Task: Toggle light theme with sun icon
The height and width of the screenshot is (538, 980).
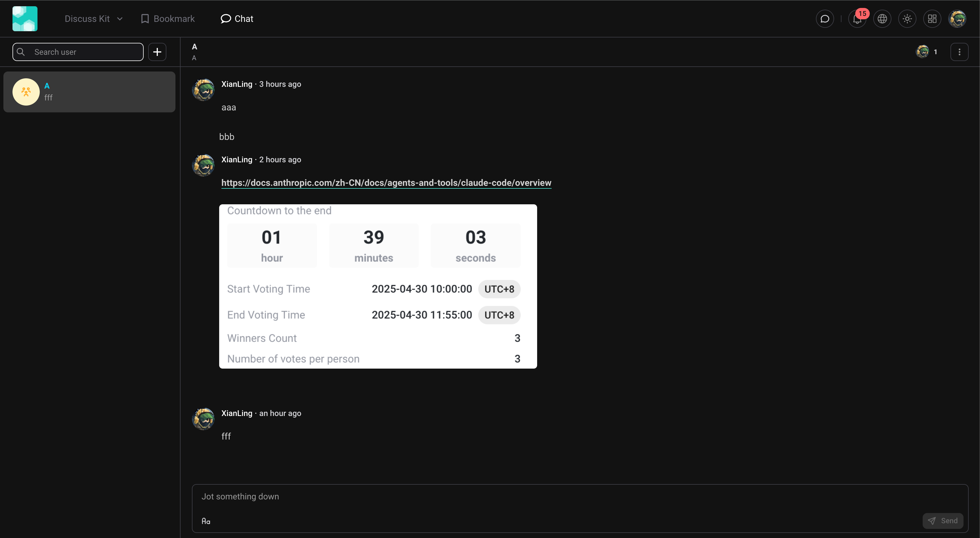Action: [907, 19]
